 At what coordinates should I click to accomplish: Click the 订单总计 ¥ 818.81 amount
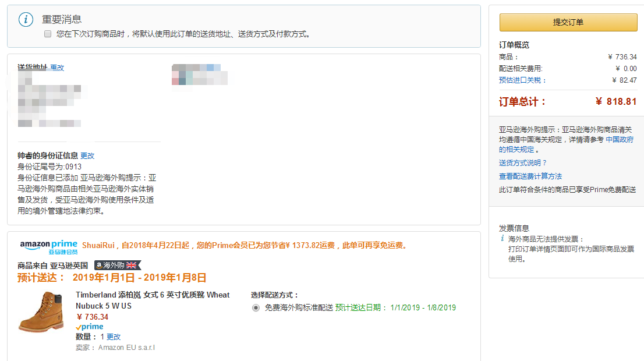(x=616, y=101)
